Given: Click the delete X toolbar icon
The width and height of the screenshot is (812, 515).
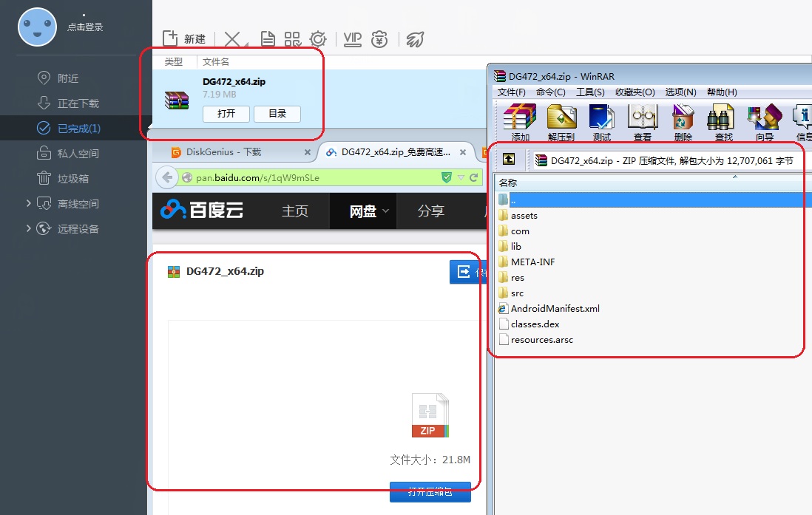Looking at the screenshot, I should pos(233,39).
